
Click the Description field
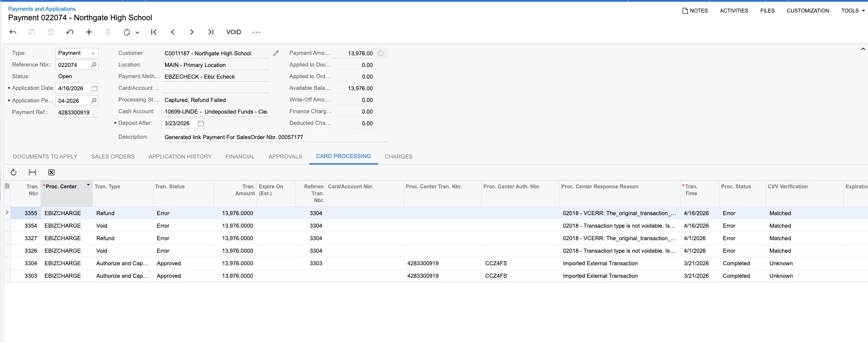(x=274, y=137)
